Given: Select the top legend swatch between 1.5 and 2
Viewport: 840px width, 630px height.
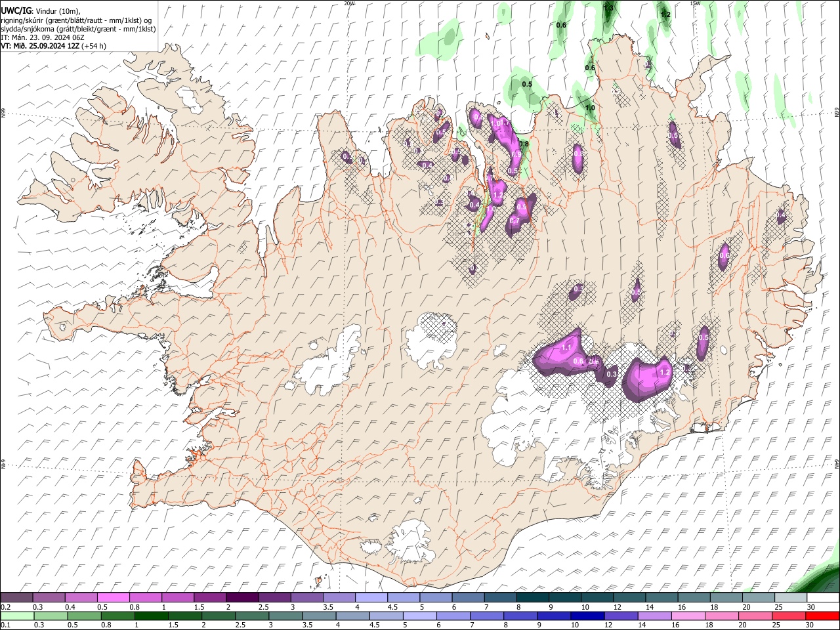Looking at the screenshot, I should (210, 598).
